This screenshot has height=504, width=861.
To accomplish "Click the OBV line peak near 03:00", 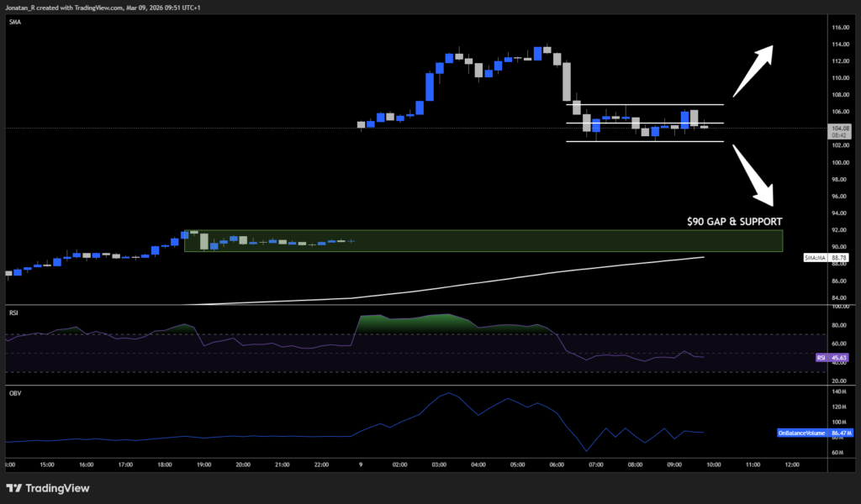I will tap(449, 393).
